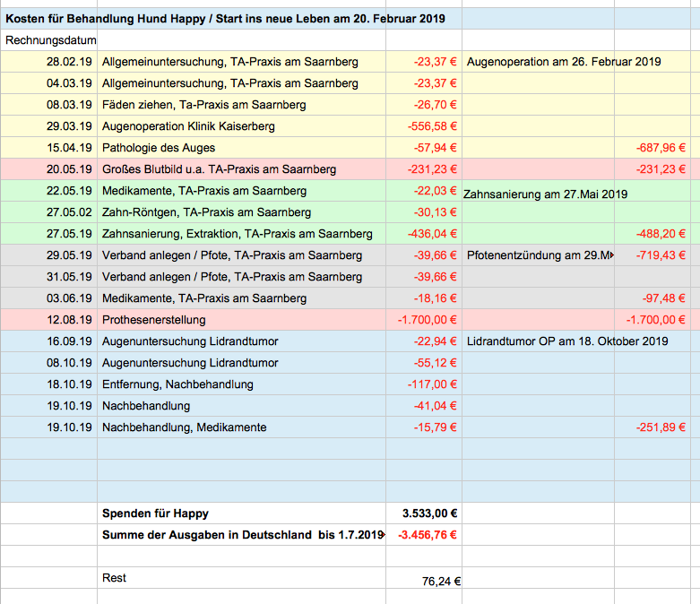
Task: Select note 'Lidrandtumor OP am 18. Oktober 2019'
Action: (x=567, y=341)
